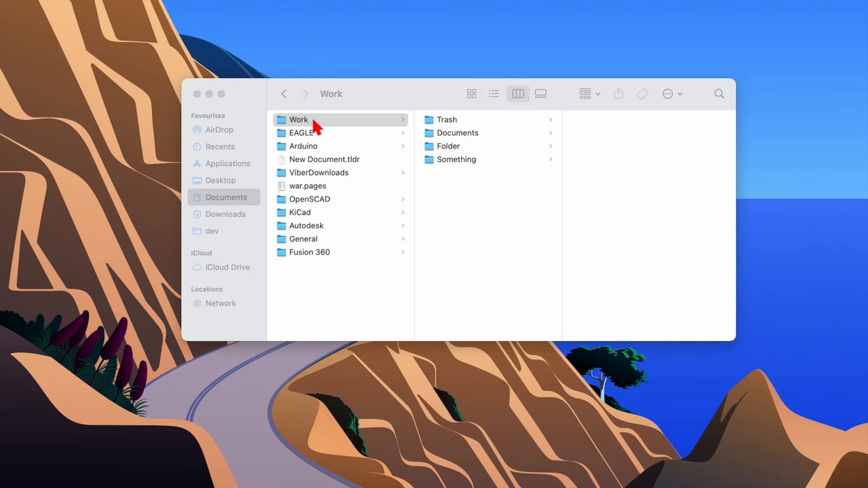Click the Search magnifier icon
The width and height of the screenshot is (868, 488).
pyautogui.click(x=719, y=94)
